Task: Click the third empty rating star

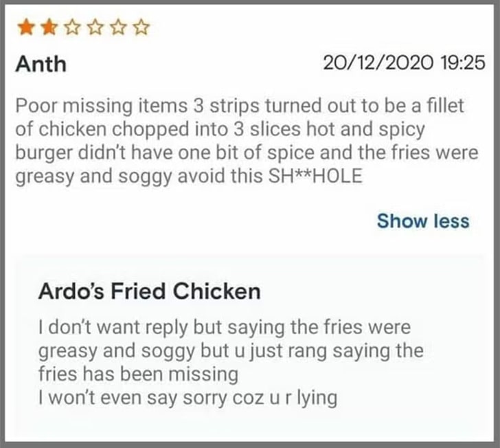Action: pos(72,27)
